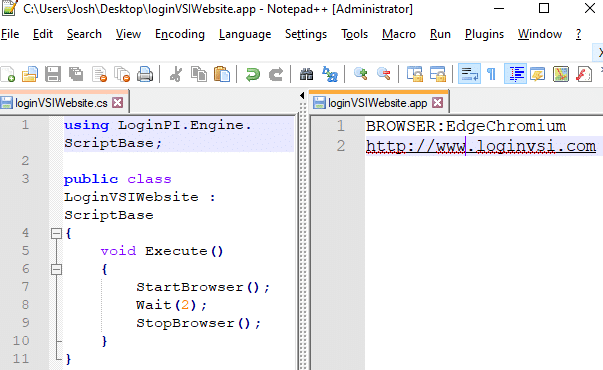Create a new file with New icon
Image resolution: width=603 pixels, height=370 pixels.
coord(8,74)
